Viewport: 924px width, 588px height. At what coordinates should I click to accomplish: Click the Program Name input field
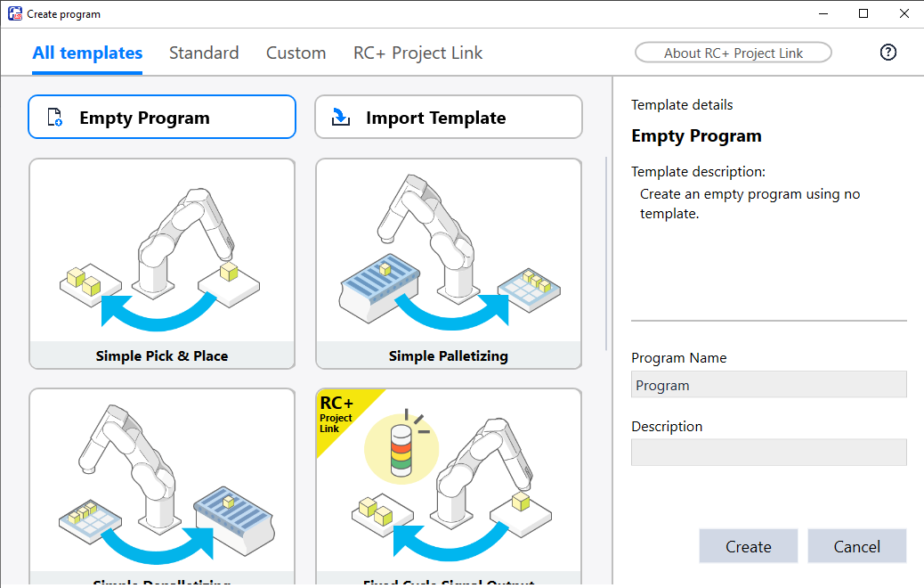[x=768, y=385]
